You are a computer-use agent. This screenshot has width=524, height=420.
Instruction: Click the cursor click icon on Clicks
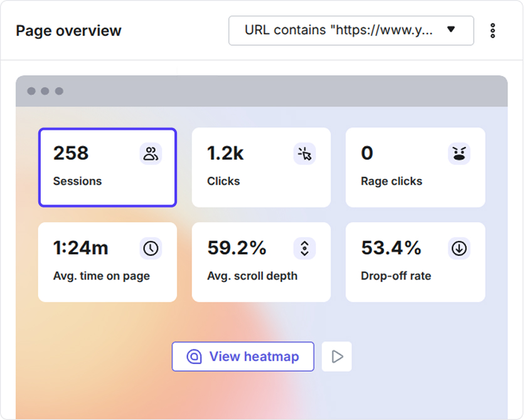click(x=304, y=154)
